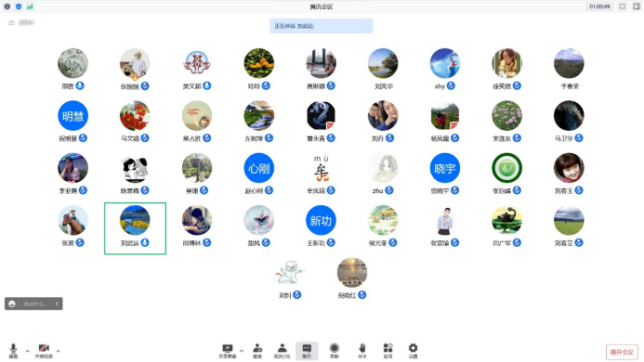644x362 pixels.
Task: Show the network signal status
Action: (x=30, y=6)
